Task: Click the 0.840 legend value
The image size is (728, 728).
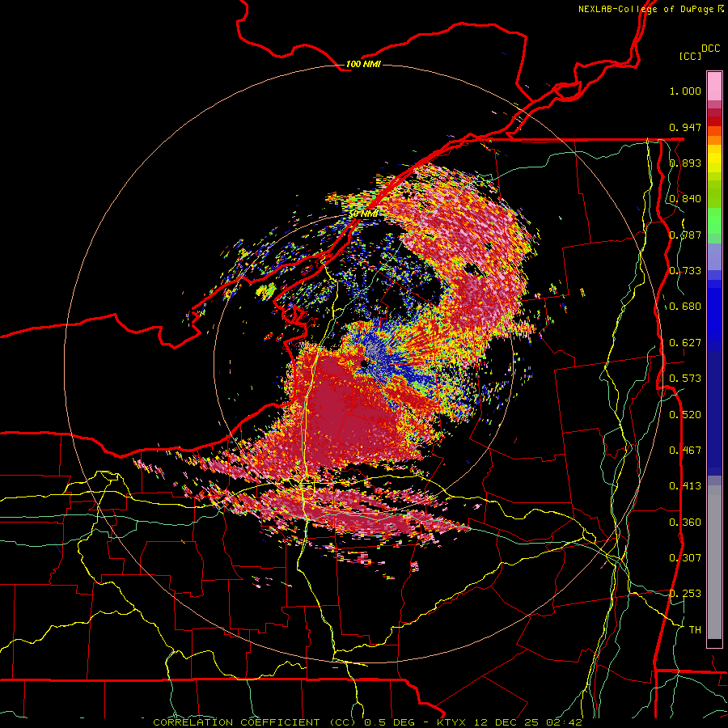Action: coord(685,199)
